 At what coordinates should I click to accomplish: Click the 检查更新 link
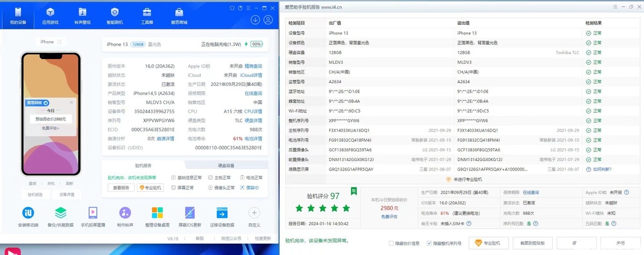tap(263, 238)
